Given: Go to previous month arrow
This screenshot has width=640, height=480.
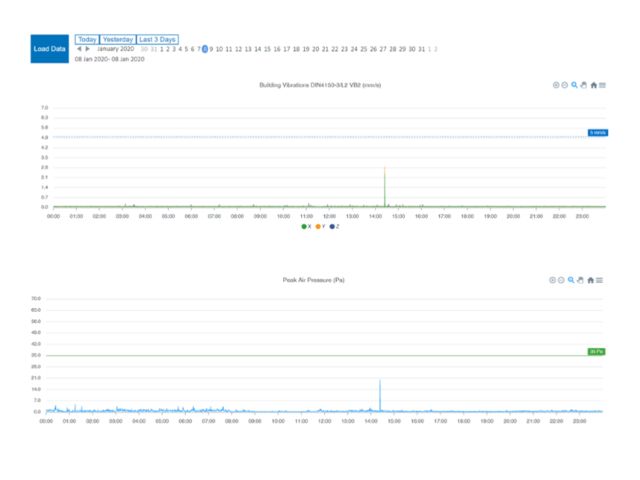Looking at the screenshot, I should click(x=79, y=49).
